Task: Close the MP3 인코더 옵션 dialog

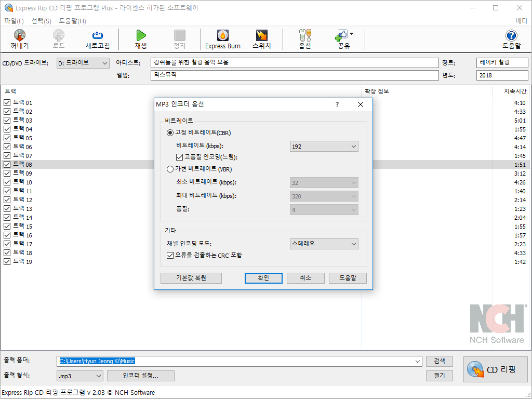Action: tap(361, 104)
